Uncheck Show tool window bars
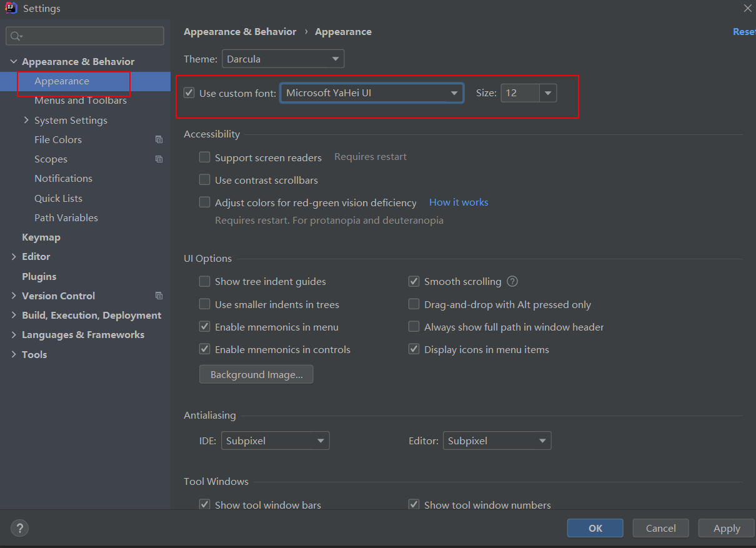 (204, 504)
